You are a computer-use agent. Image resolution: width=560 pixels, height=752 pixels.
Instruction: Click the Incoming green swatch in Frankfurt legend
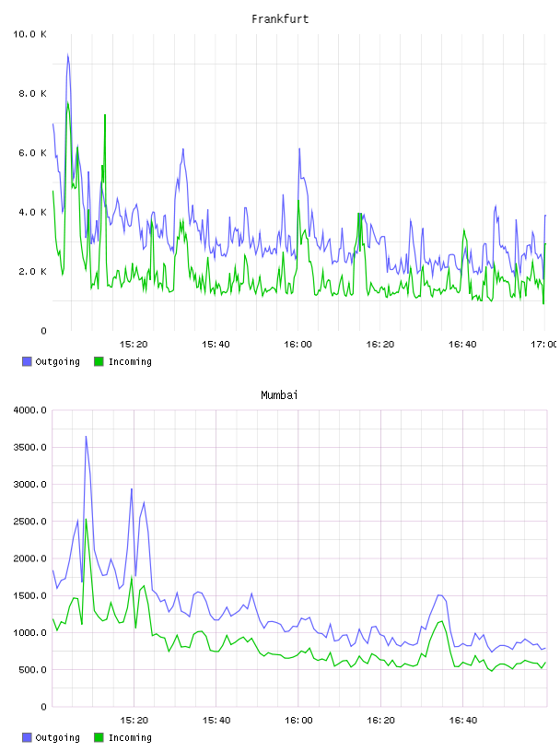click(x=99, y=361)
